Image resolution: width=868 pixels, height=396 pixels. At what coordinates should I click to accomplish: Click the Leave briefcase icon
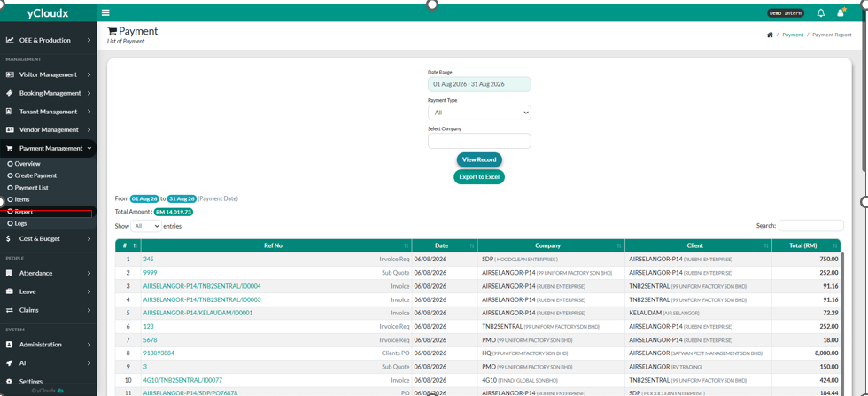[x=10, y=291]
